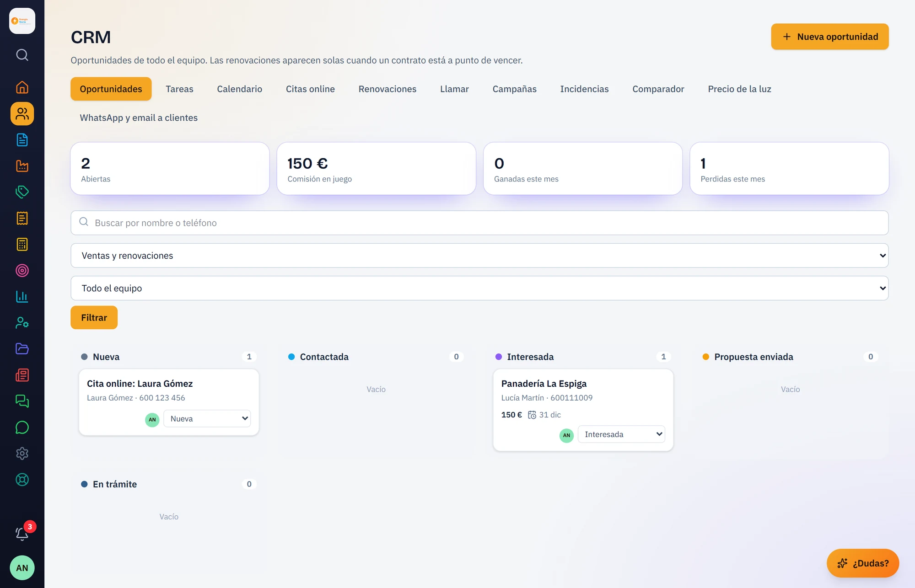The image size is (915, 588).
Task: Click the AN avatar on Panadería La Espiga card
Action: coord(566,435)
